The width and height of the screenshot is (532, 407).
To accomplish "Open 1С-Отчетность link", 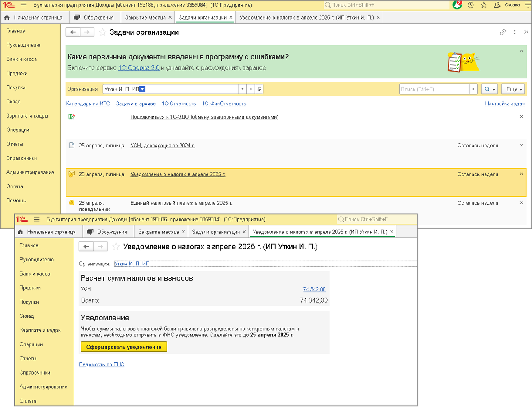I will [x=179, y=103].
